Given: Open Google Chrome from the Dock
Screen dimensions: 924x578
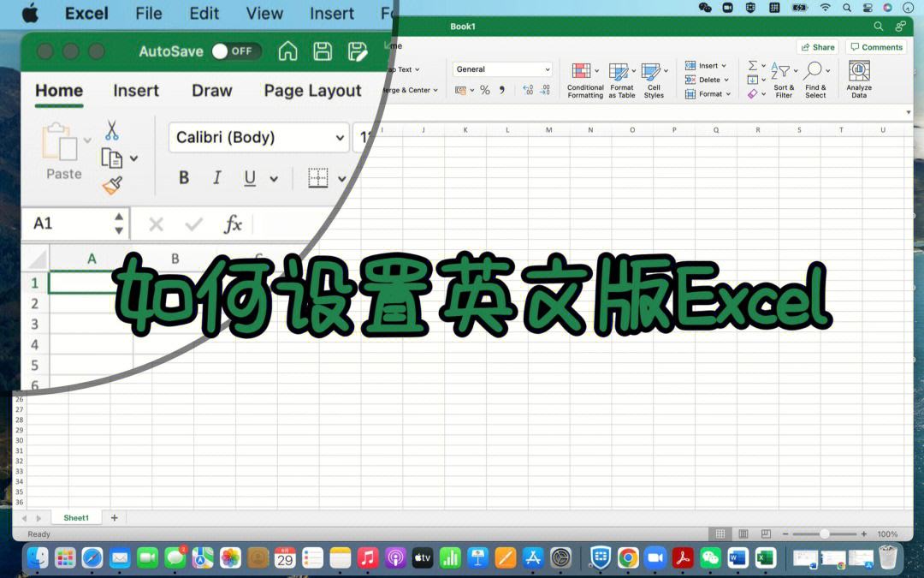Looking at the screenshot, I should click(x=628, y=557).
